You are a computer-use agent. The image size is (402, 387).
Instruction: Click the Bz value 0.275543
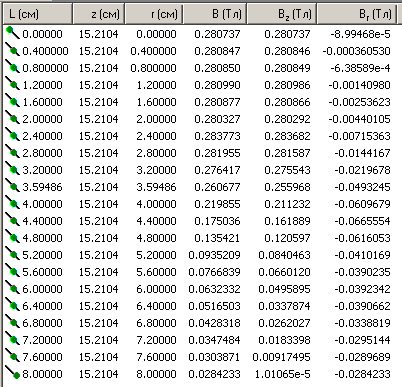(287, 170)
